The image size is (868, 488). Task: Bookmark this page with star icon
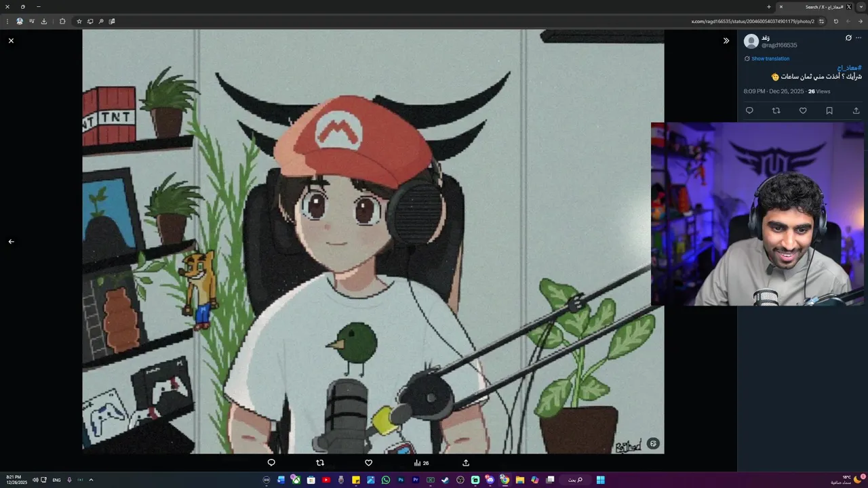(79, 22)
